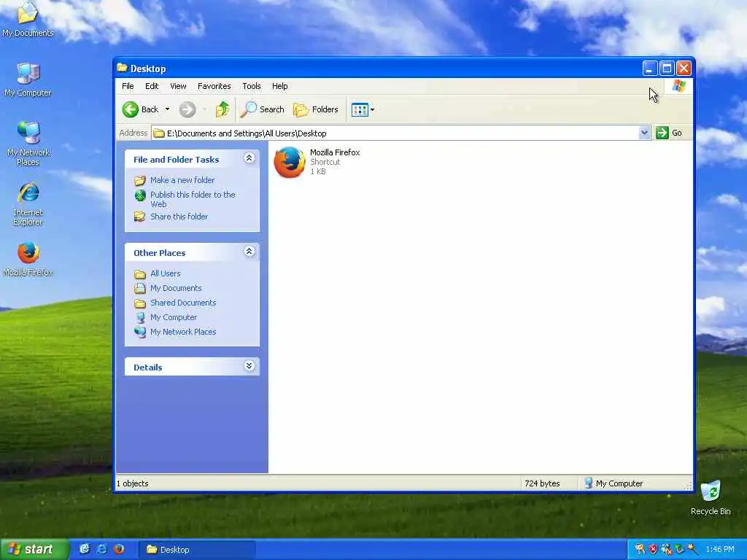
Task: Click the Desktop folder icon in title bar
Action: coord(122,68)
